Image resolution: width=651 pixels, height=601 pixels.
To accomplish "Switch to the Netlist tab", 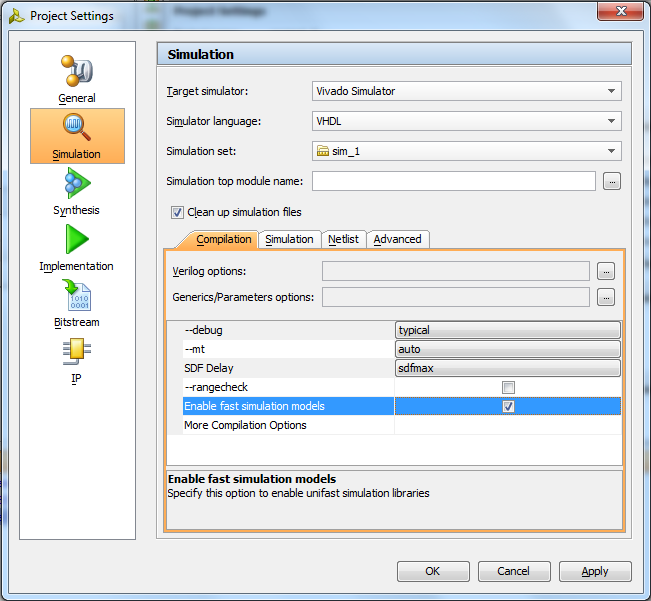I will (343, 239).
